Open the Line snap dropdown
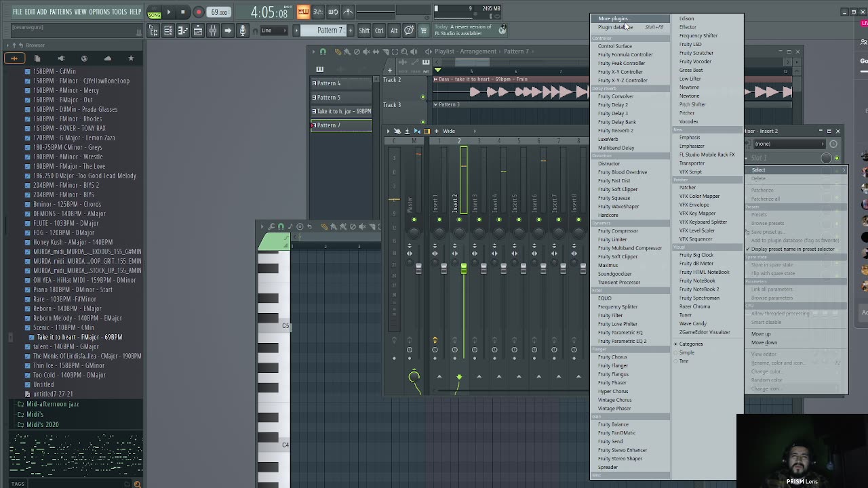868x488 pixels. coord(273,30)
